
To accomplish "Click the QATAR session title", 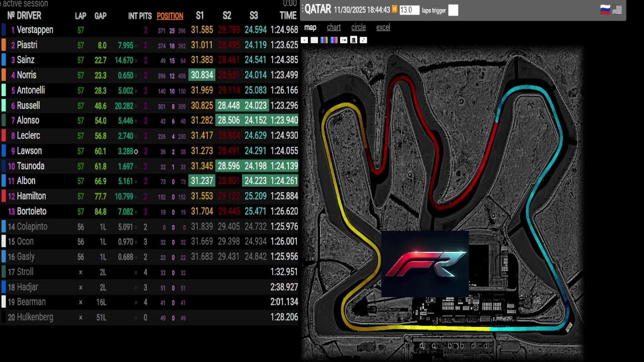I will pos(318,9).
